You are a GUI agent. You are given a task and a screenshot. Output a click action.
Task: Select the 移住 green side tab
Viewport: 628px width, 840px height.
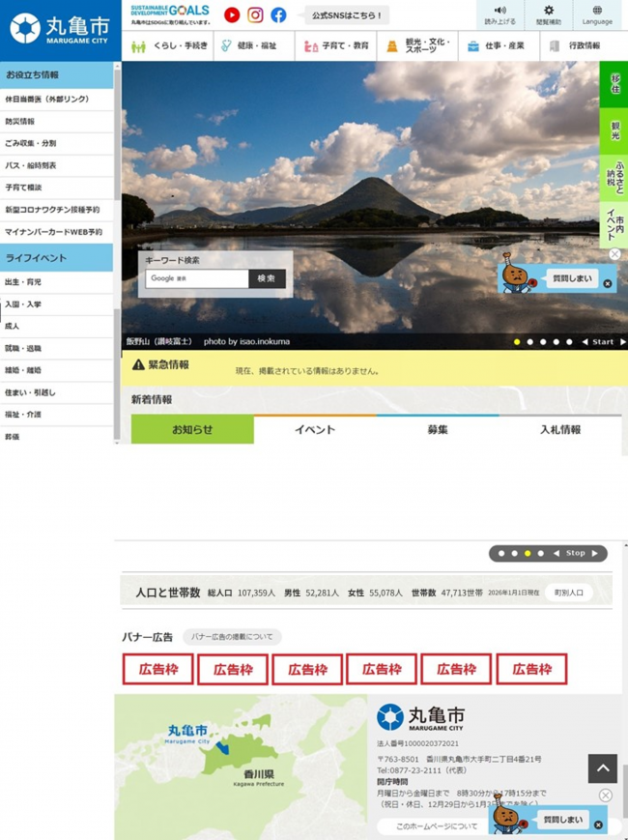[614, 85]
